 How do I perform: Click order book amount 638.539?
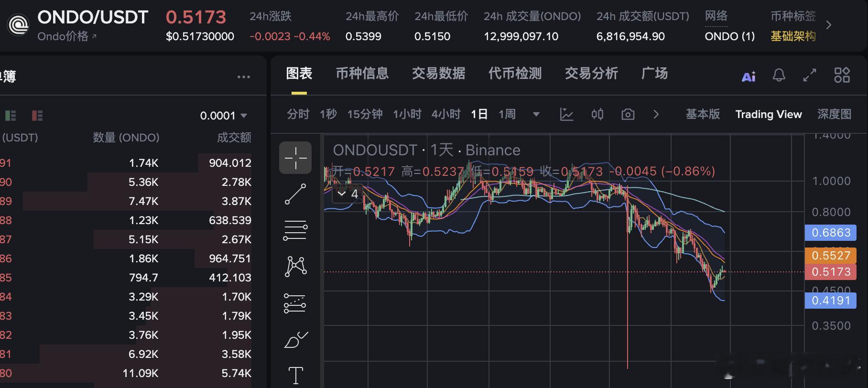coord(230,220)
